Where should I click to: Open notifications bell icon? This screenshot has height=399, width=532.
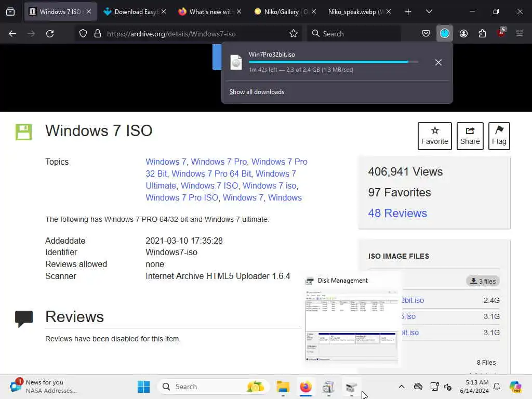497,387
